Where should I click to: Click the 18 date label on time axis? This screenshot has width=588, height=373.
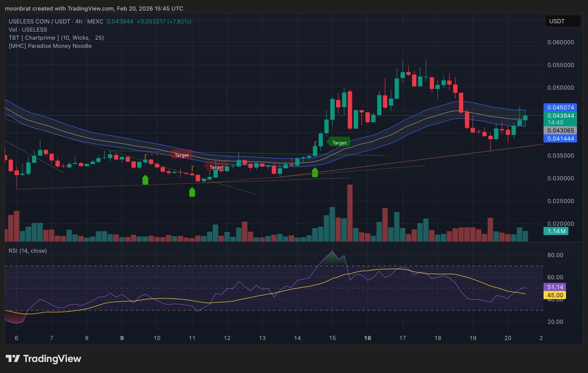(x=438, y=338)
